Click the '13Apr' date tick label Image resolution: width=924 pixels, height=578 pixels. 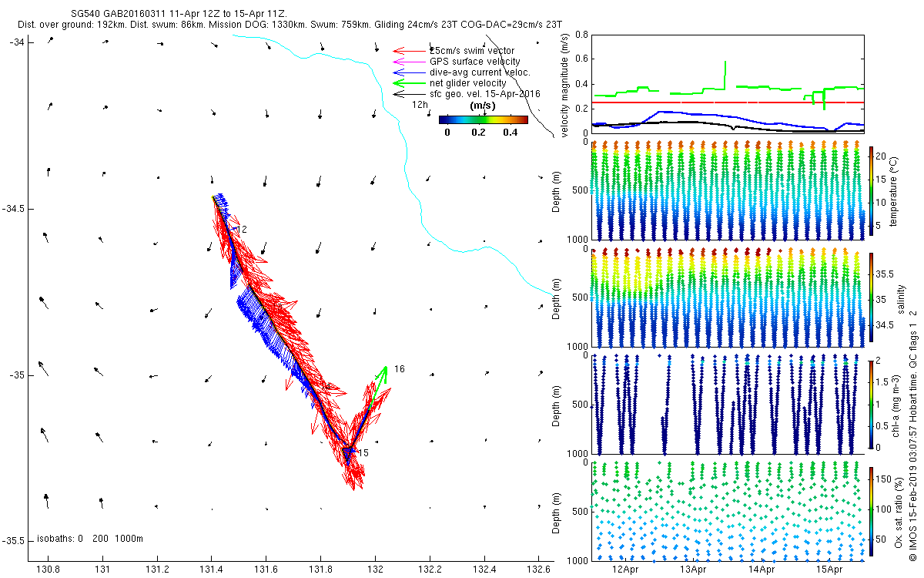693,569
